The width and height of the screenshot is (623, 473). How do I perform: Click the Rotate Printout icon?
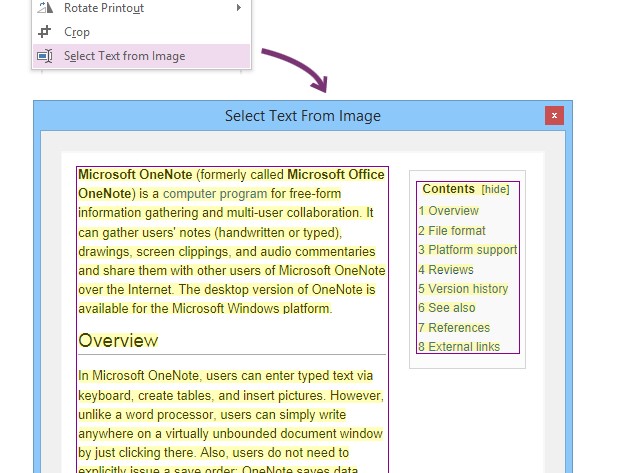[44, 8]
